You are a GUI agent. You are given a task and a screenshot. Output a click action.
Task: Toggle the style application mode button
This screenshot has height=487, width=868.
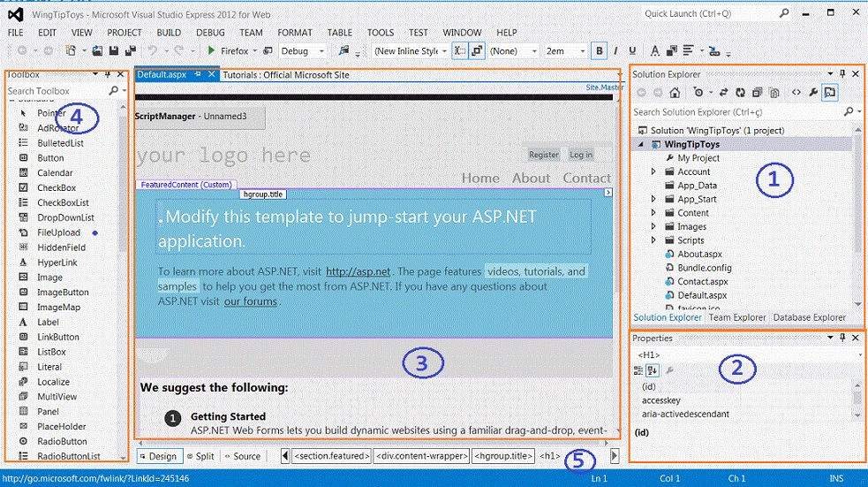coord(459,51)
